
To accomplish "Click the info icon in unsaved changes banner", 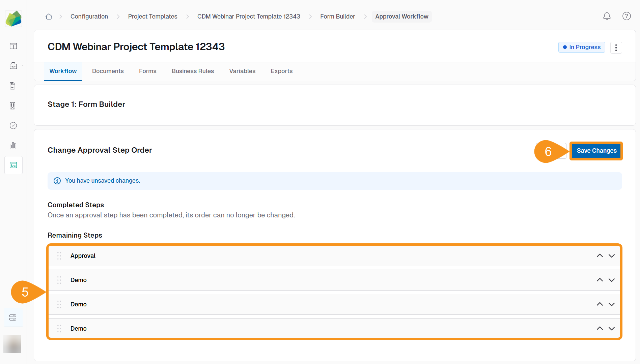I will 57,181.
